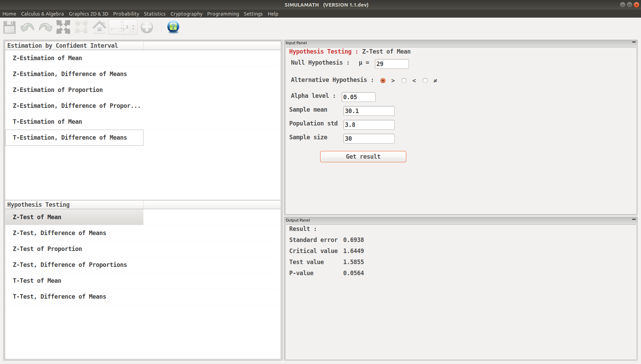This screenshot has width=641, height=364.
Task: Select Z-Test of Proportion
Action: coord(74,249)
